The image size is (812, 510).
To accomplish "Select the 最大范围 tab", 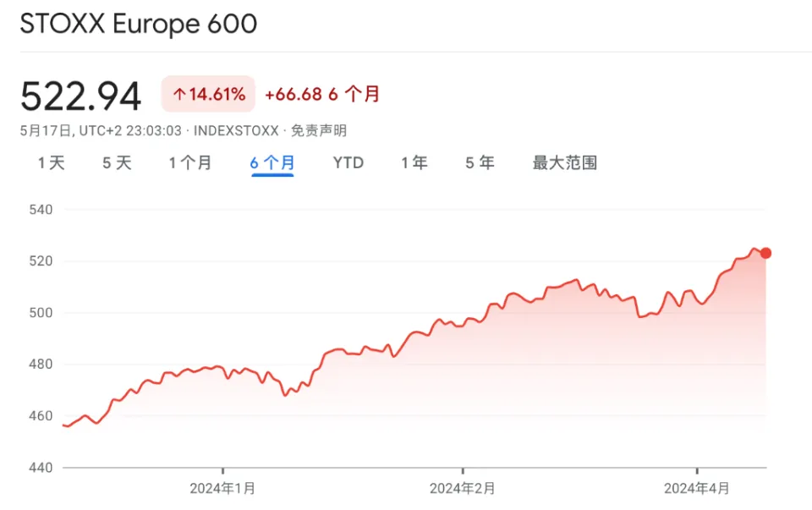I will [x=564, y=162].
